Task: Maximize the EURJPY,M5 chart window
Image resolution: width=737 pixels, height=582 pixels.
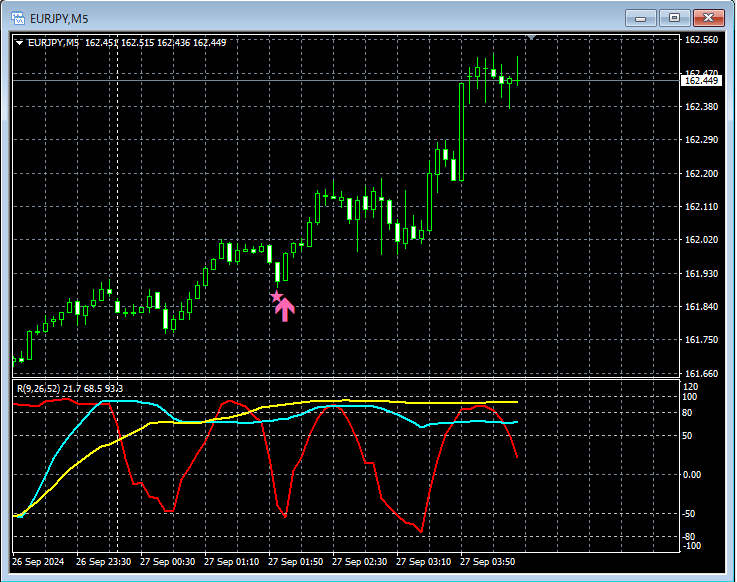Action: click(x=674, y=18)
